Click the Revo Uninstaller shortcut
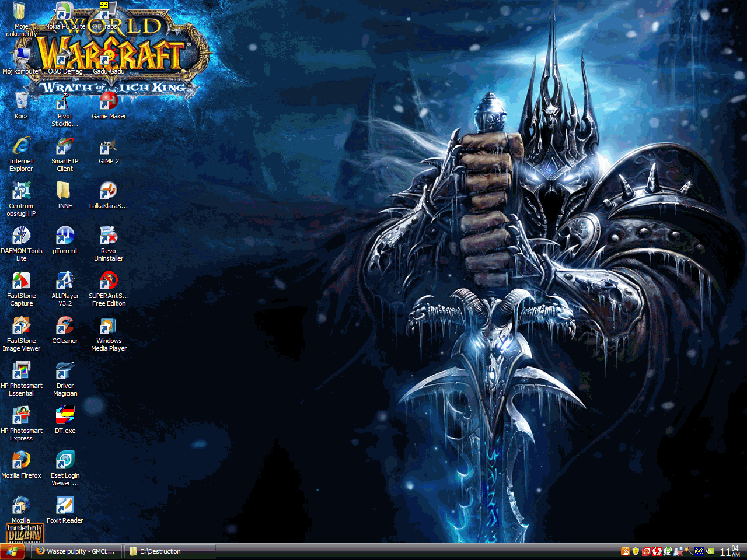747x560 pixels. tap(109, 236)
